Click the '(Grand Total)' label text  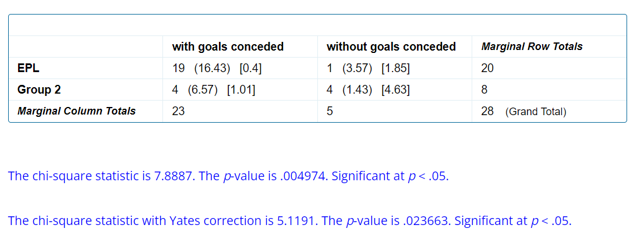(x=536, y=112)
